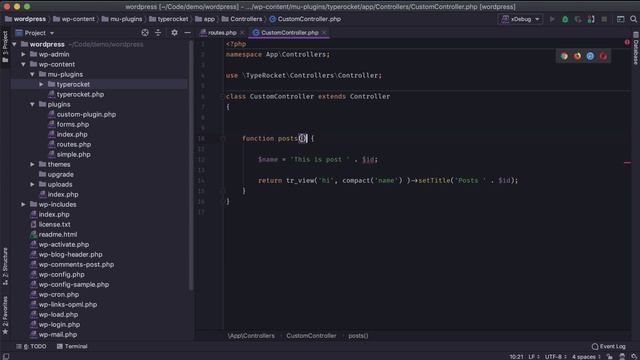Click the red error indicator in editor corner
The image size is (640, 360).
(627, 42)
